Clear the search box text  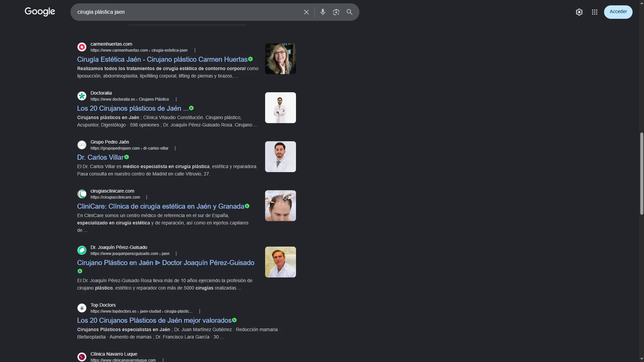[306, 12]
